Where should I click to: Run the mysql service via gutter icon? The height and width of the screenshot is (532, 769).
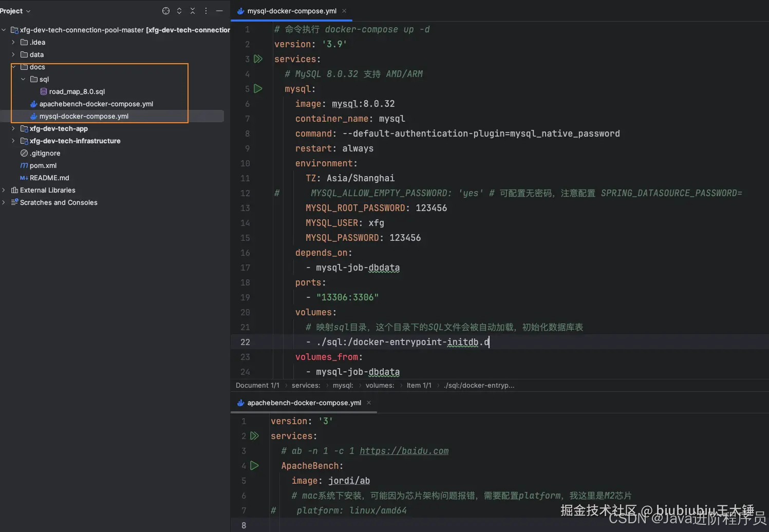(258, 88)
